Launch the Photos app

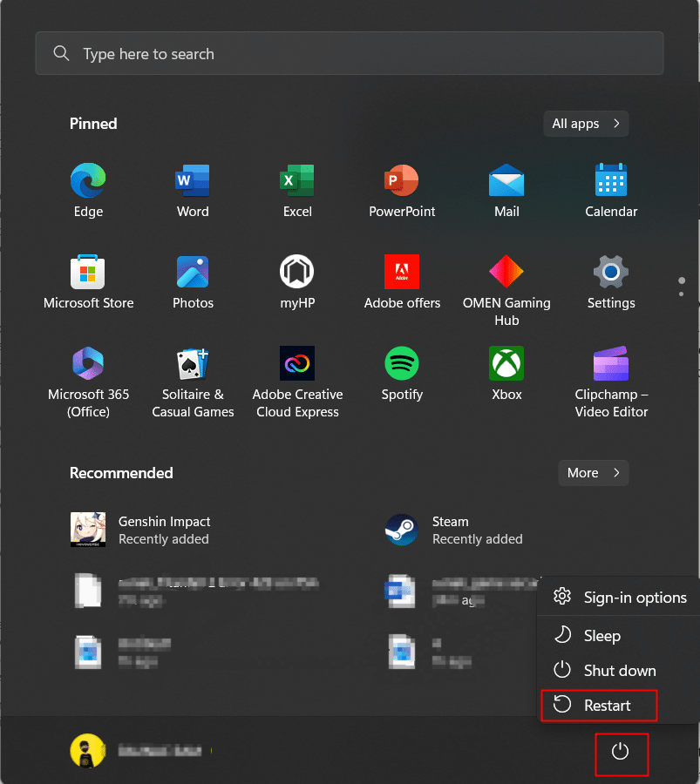[x=193, y=282]
